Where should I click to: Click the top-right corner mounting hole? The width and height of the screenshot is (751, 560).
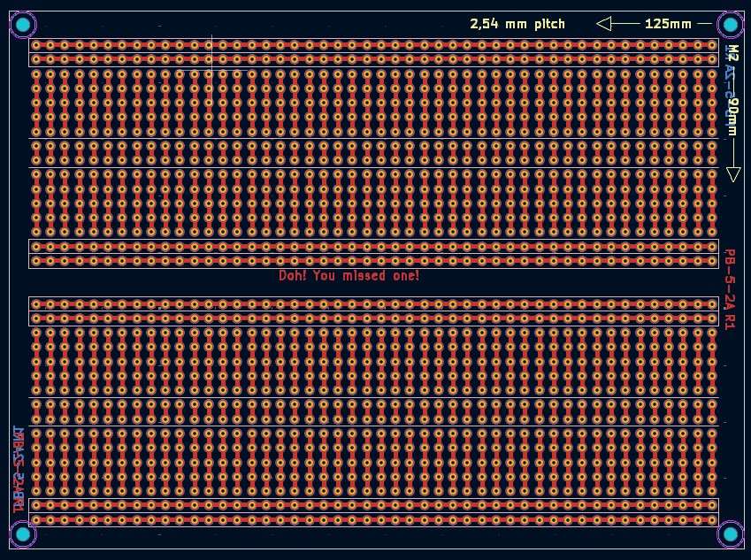731,24
